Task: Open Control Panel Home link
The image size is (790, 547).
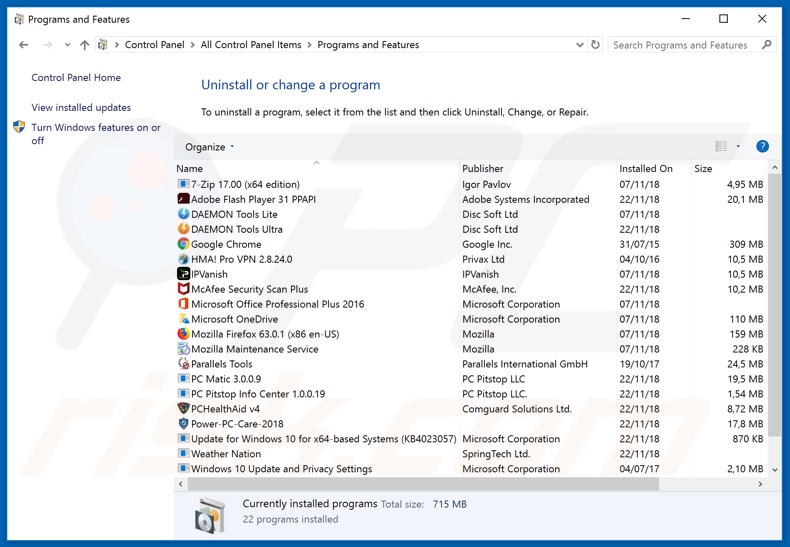Action: pos(76,77)
